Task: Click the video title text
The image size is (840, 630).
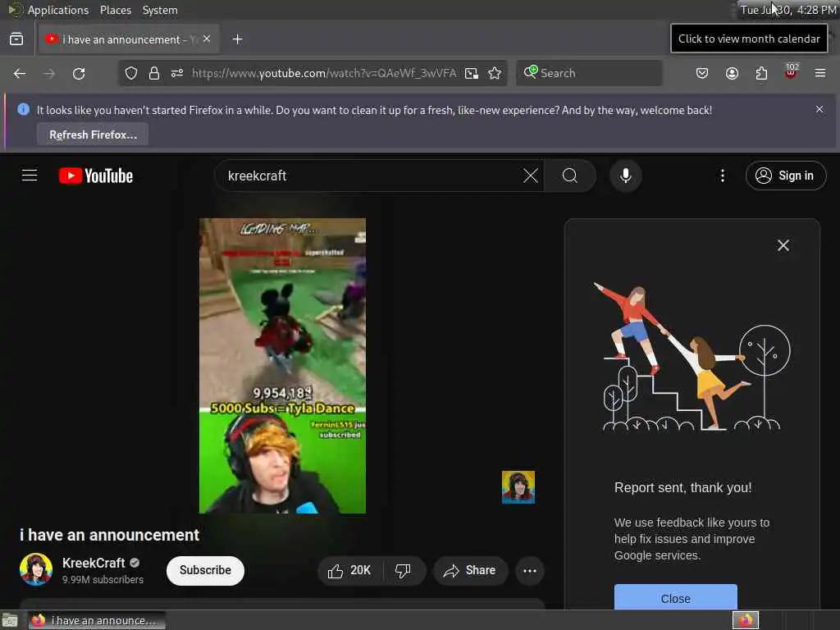Action: (x=109, y=535)
